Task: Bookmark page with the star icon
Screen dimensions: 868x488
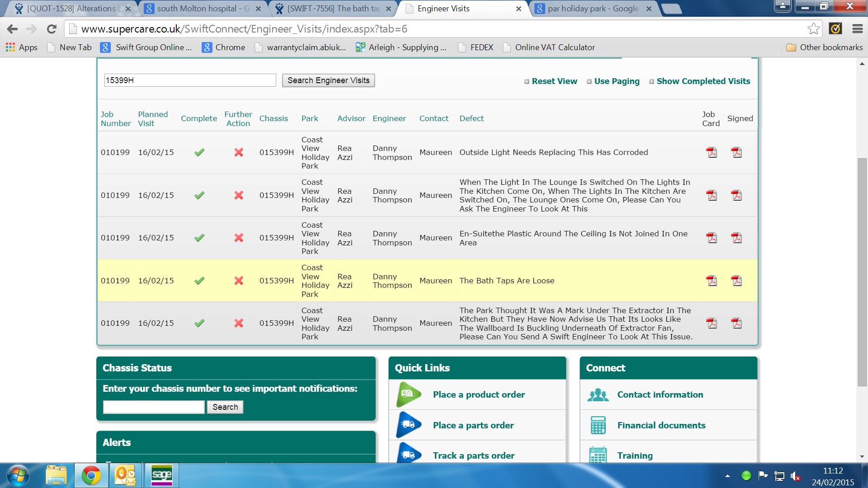Action: point(813,29)
